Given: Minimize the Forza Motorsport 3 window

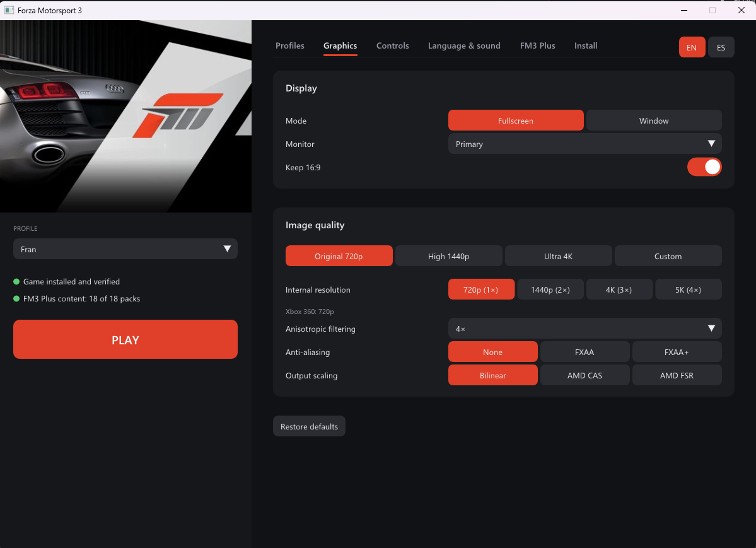Looking at the screenshot, I should coord(683,10).
